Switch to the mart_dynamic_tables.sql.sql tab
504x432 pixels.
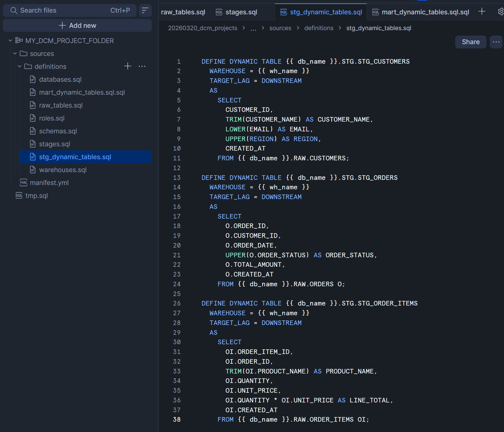pos(425,12)
